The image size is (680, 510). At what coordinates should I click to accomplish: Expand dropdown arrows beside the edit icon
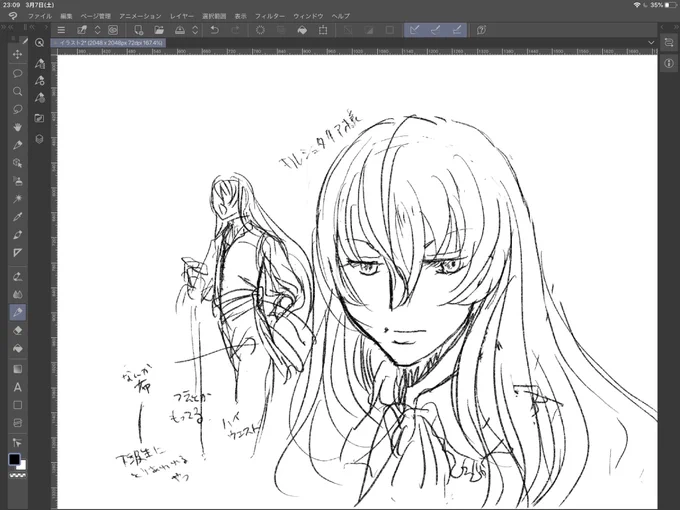click(98, 30)
